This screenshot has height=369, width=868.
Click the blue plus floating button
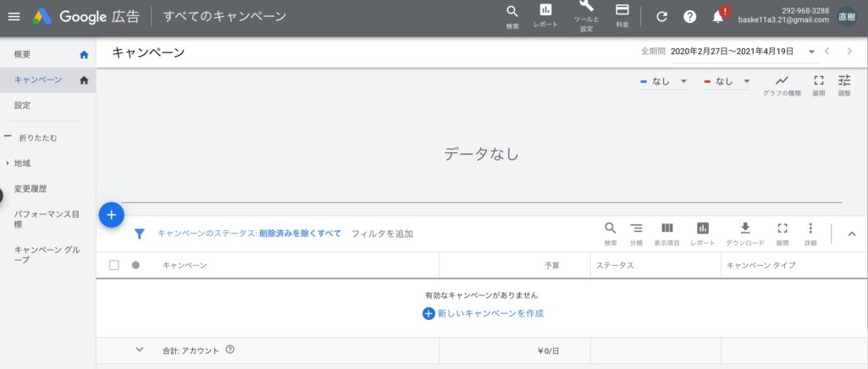[111, 215]
